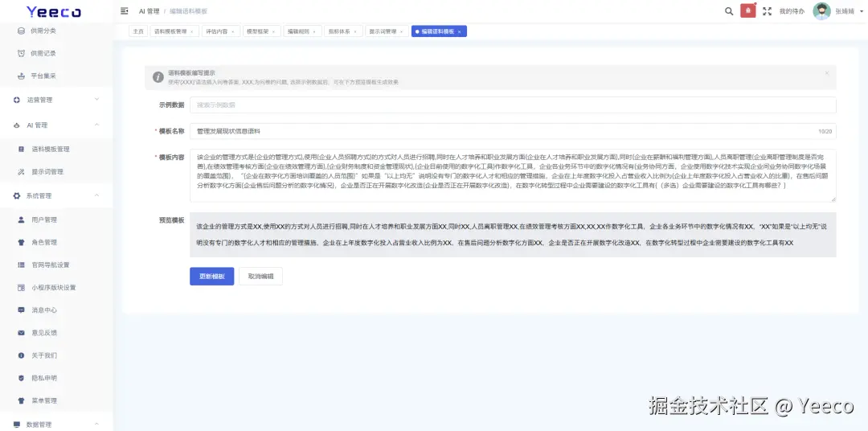868x431 pixels.
Task: Select the 编辑语料模板 active tab
Action: click(439, 31)
